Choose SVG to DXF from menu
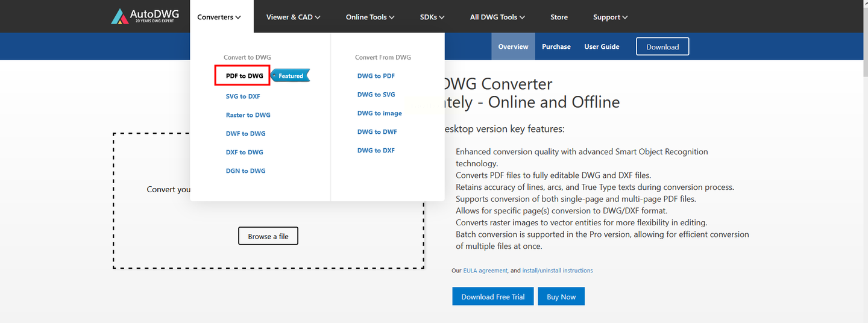 click(x=243, y=96)
